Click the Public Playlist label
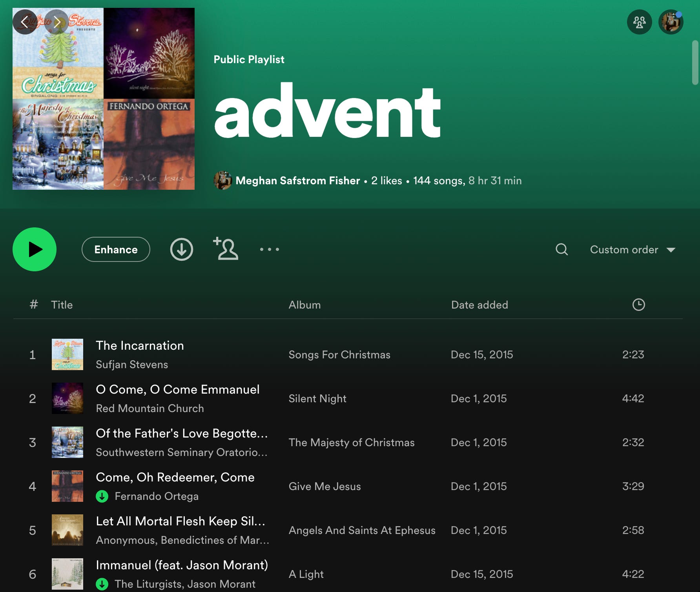700x592 pixels. (249, 59)
